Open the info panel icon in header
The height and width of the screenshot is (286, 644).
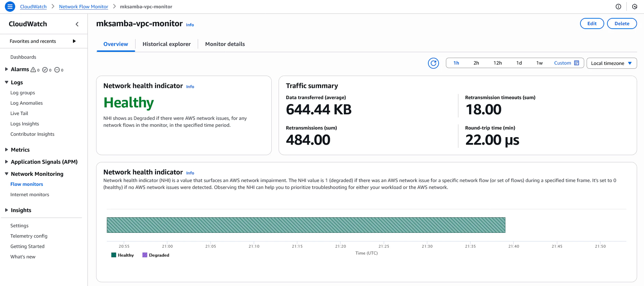[x=618, y=7]
